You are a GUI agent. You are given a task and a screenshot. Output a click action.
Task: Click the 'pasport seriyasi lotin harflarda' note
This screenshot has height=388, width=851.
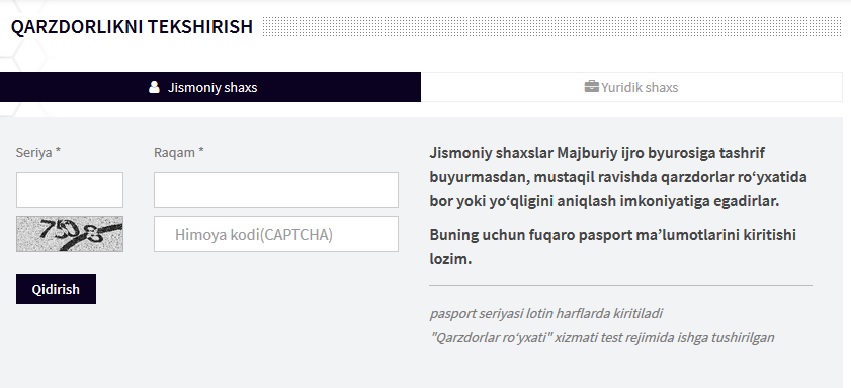pos(546,314)
